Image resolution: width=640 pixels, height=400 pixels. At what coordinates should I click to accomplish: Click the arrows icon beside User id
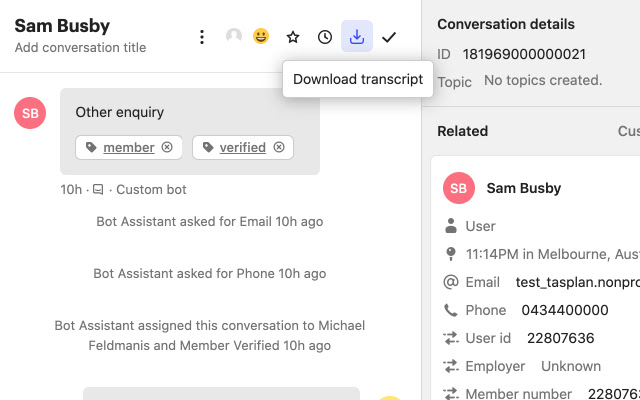[x=451, y=338]
